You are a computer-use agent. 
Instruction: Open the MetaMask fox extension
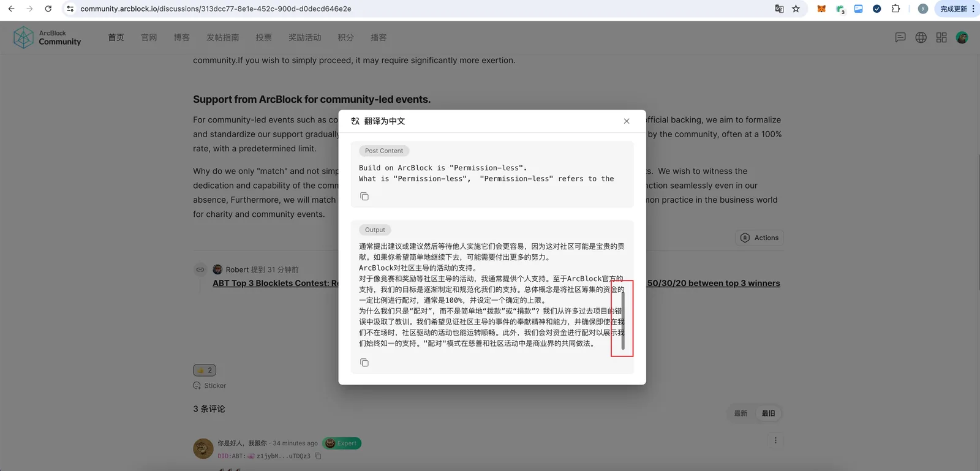coord(821,9)
